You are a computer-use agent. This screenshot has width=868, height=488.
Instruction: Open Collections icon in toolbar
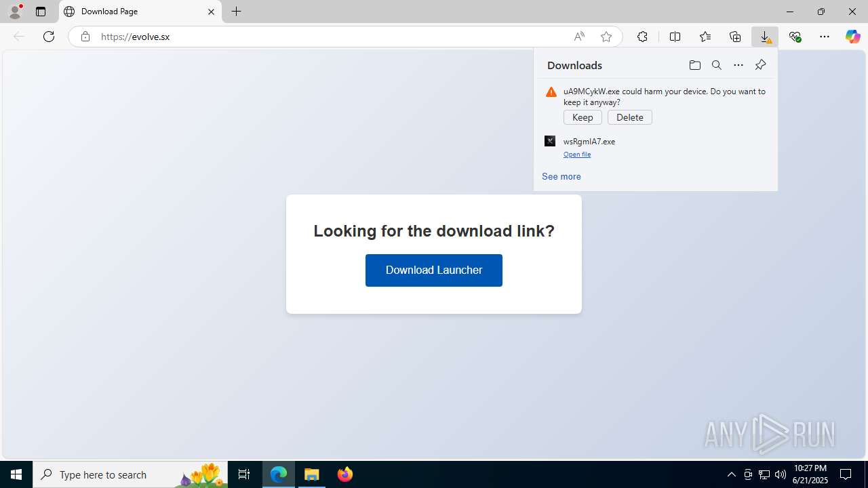[735, 37]
